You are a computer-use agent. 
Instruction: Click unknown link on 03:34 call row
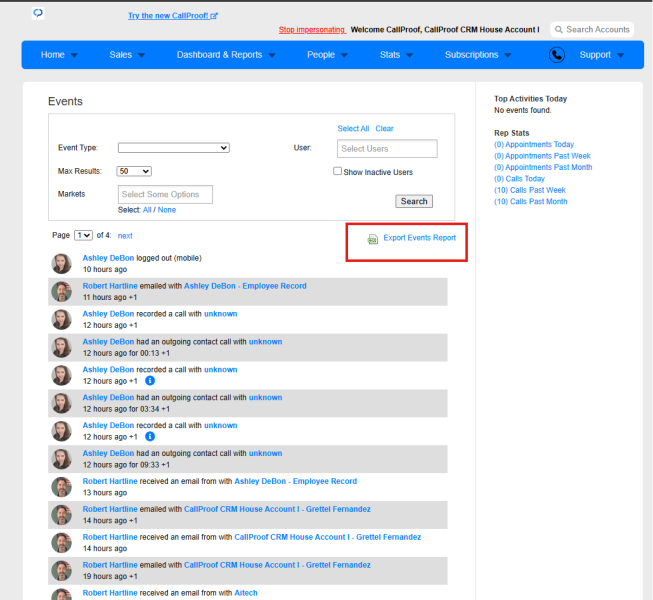point(265,397)
